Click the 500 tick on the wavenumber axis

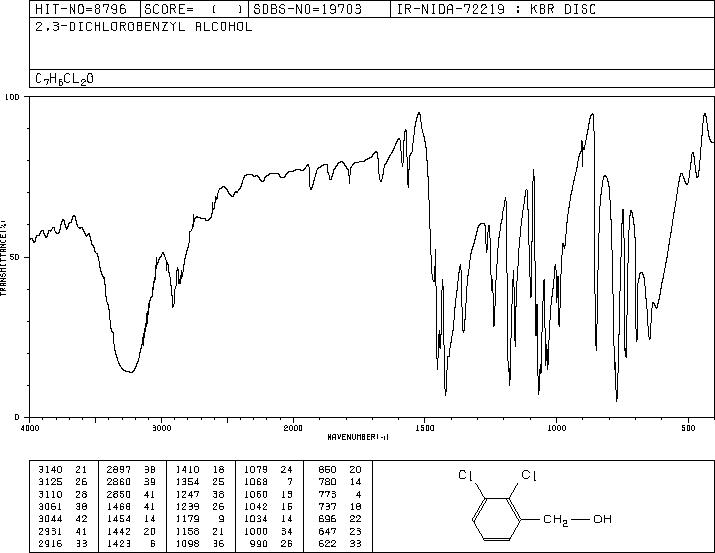pyautogui.click(x=689, y=428)
